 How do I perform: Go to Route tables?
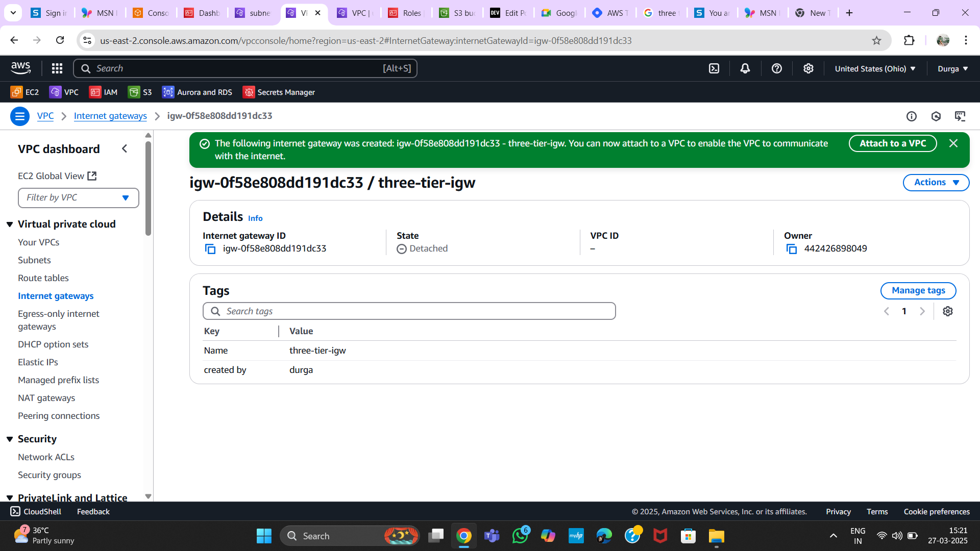[x=43, y=278]
